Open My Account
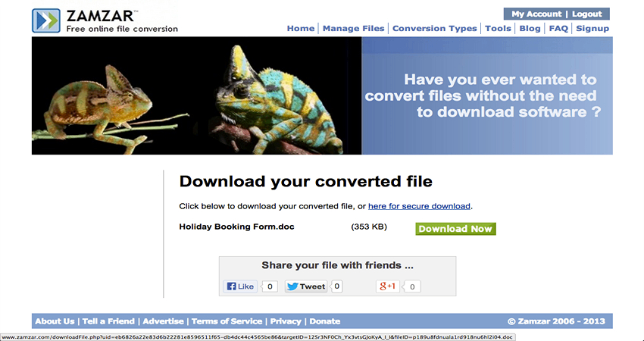 coord(536,14)
